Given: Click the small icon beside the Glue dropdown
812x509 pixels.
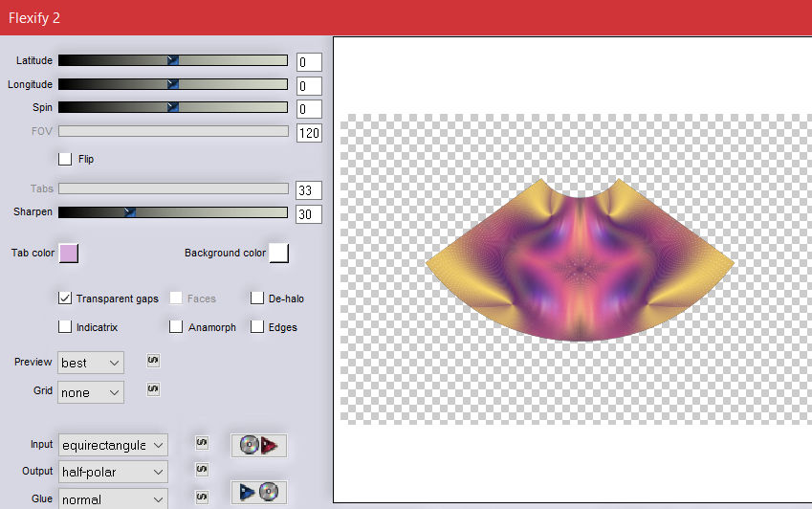Looking at the screenshot, I should (202, 498).
